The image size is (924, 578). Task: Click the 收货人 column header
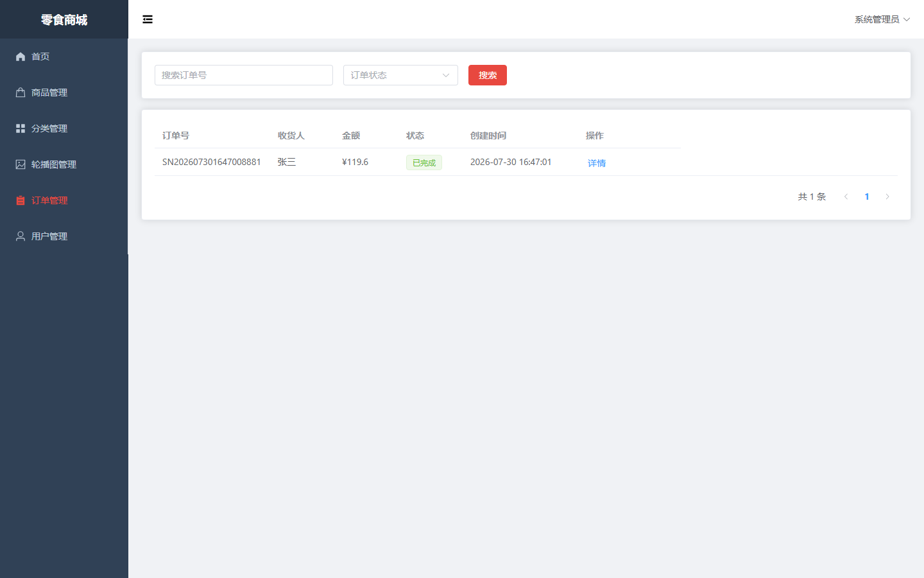291,136
